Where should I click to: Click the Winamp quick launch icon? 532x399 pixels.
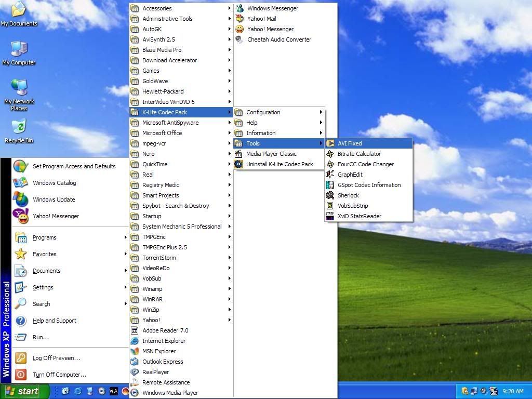(114, 391)
